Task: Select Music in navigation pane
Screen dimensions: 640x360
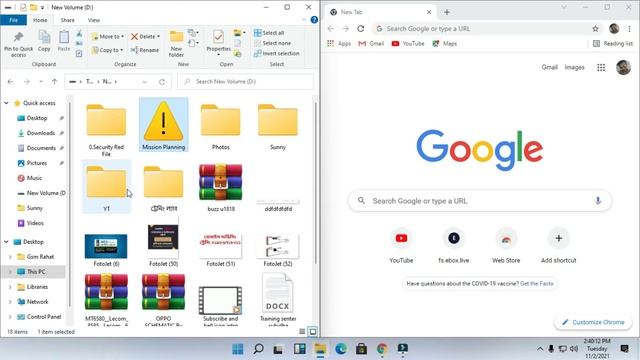Action: (34, 178)
